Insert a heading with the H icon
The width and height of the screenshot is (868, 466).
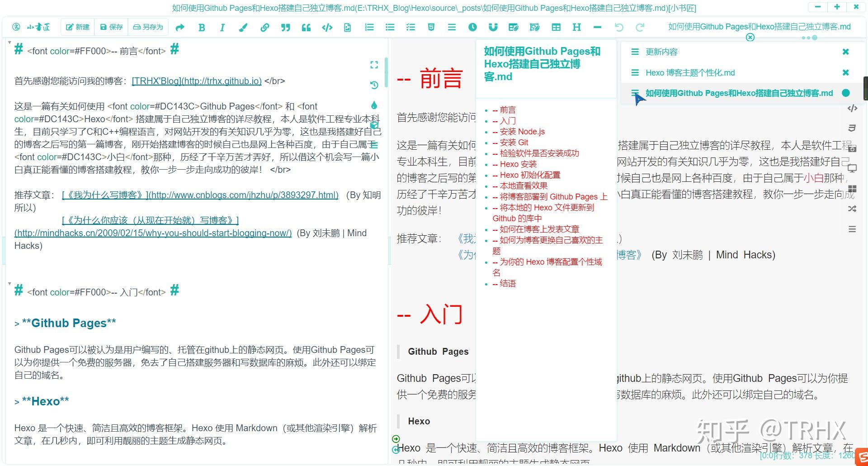click(x=576, y=28)
